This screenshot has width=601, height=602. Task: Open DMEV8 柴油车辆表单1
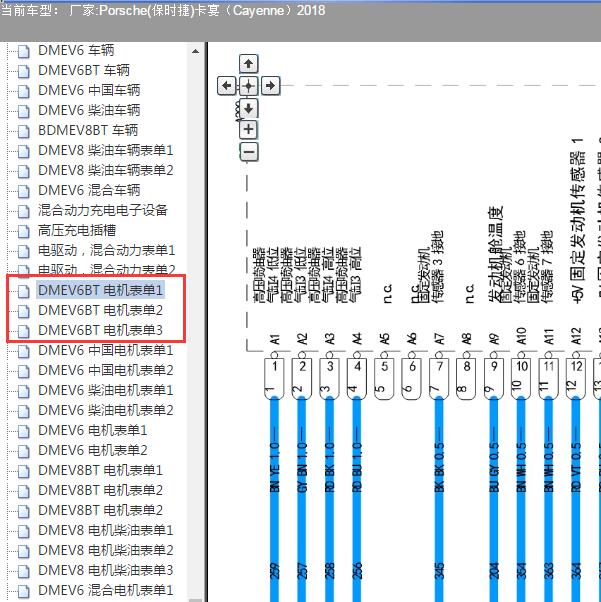[x=106, y=150]
